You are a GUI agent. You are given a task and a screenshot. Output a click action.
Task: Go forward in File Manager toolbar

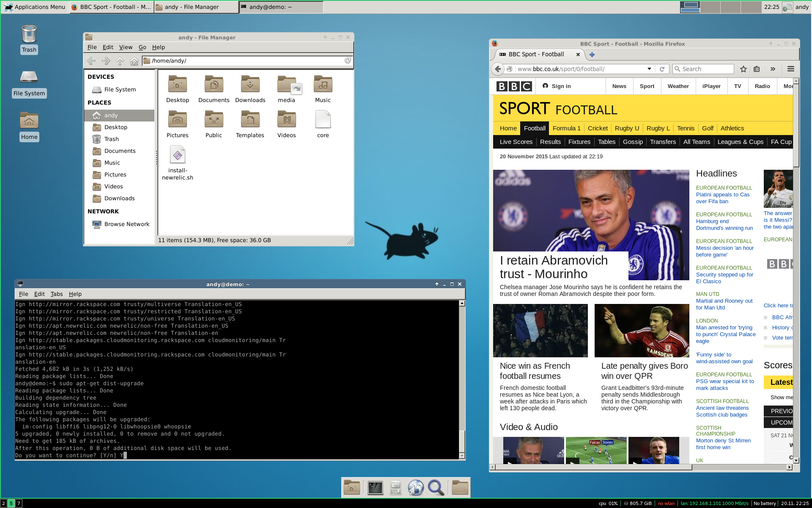click(106, 61)
